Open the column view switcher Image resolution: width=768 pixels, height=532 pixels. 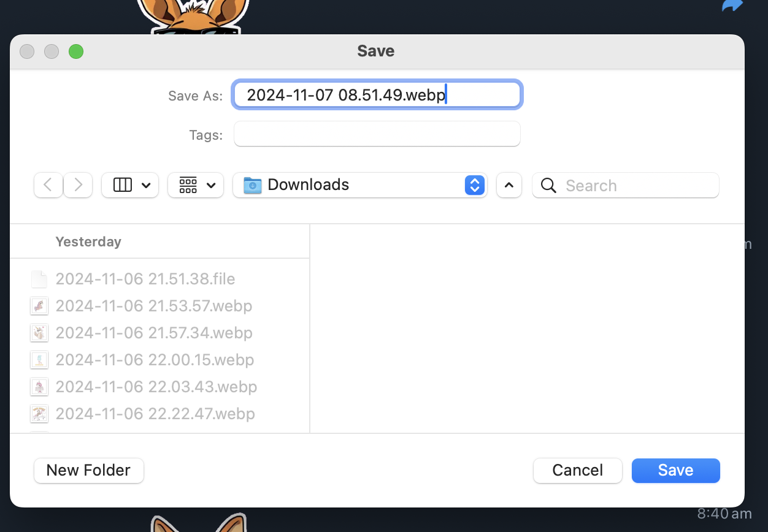click(130, 185)
